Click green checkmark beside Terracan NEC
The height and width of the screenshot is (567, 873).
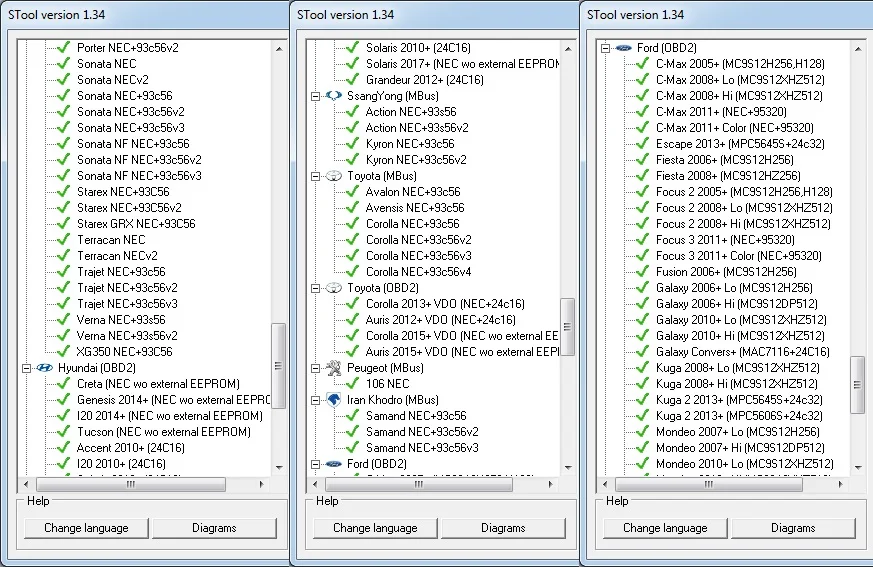coord(63,239)
